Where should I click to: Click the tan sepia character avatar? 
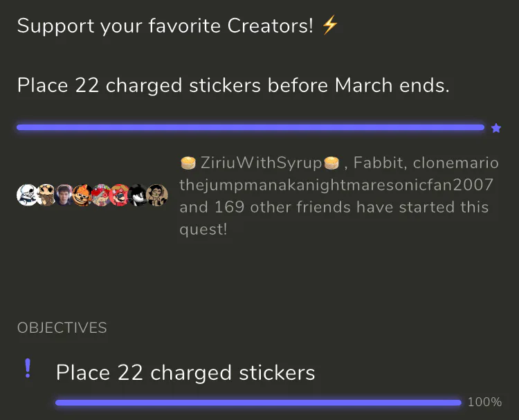point(157,194)
